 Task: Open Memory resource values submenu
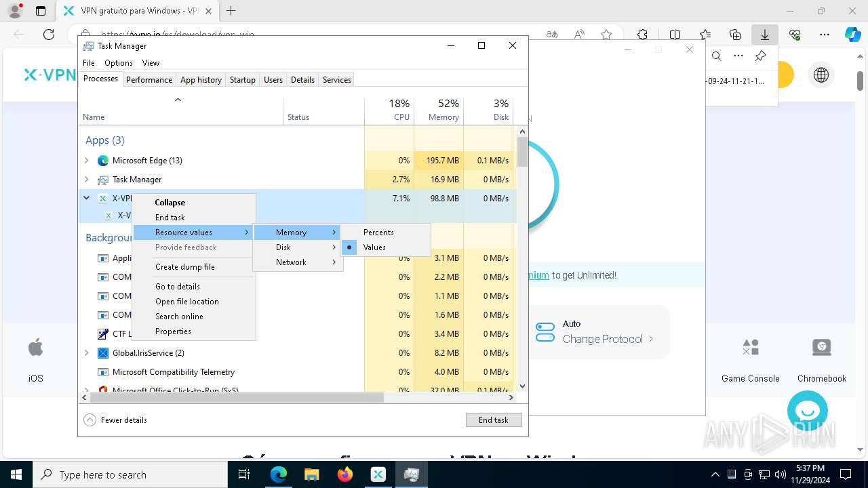coord(298,232)
